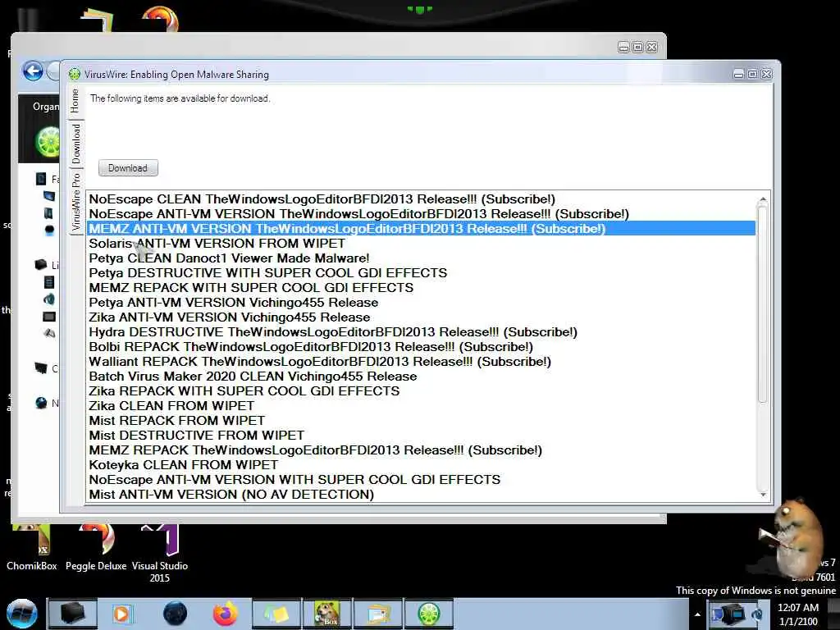Screen dimensions: 840x630
Task: Select "MEMZ REPACK TheWindowsLogoEditorBFDI2013 Release!!!" row
Action: pos(421,450)
